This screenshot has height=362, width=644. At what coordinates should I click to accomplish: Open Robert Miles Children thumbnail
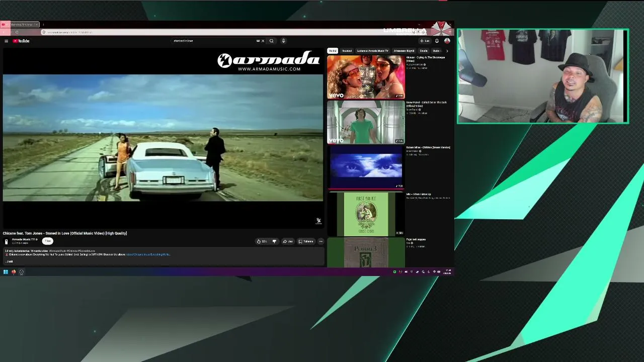point(366,167)
